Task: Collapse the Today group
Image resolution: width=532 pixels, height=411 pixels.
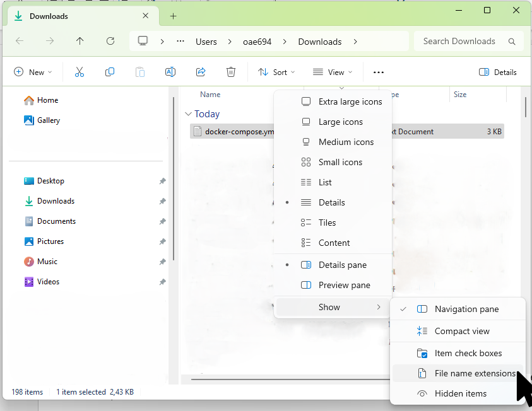Action: pos(188,114)
